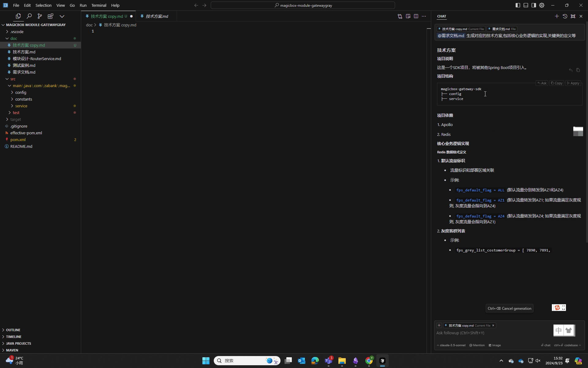Collapse the doc folder
Viewport: 588px width, 368px height.
tap(40, 38)
